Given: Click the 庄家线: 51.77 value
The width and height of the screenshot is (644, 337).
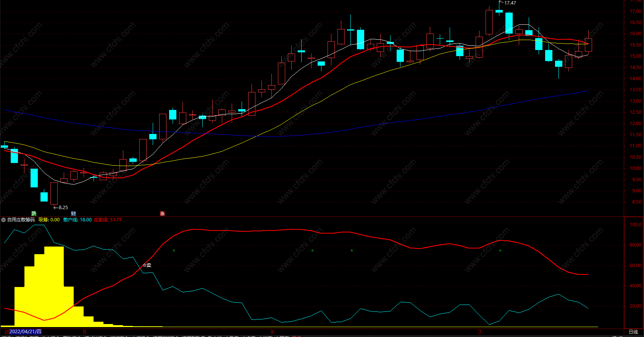Looking at the screenshot, I should (108, 220).
